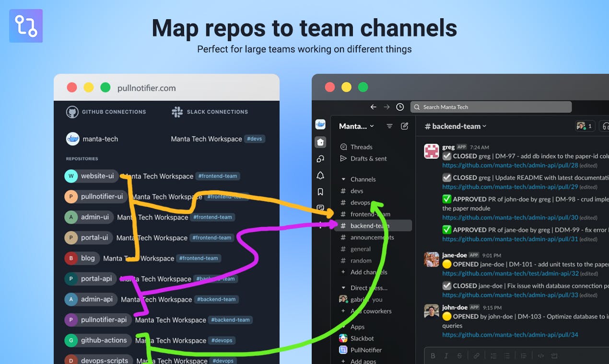The width and height of the screenshot is (609, 364).
Task: Select the devs channel
Action: (357, 191)
